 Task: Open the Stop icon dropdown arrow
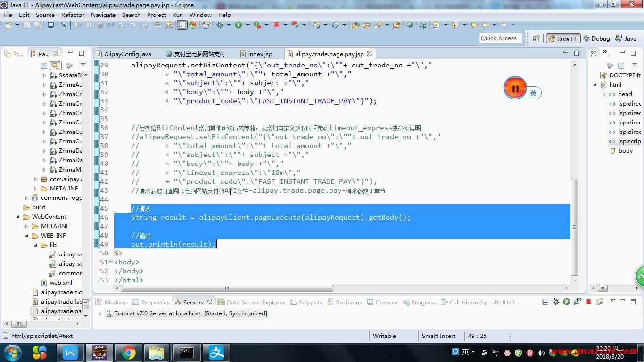(x=285, y=25)
